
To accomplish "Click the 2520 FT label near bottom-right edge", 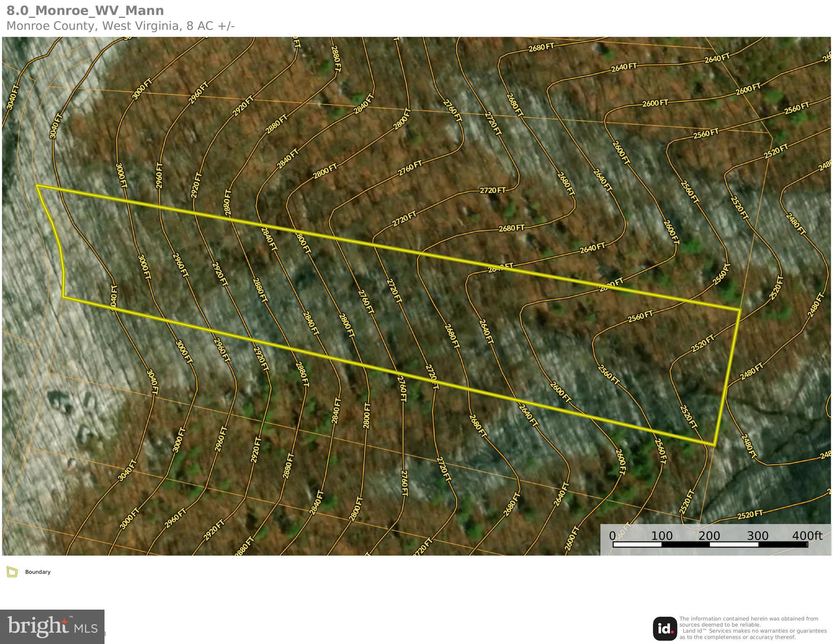I will tap(750, 514).
